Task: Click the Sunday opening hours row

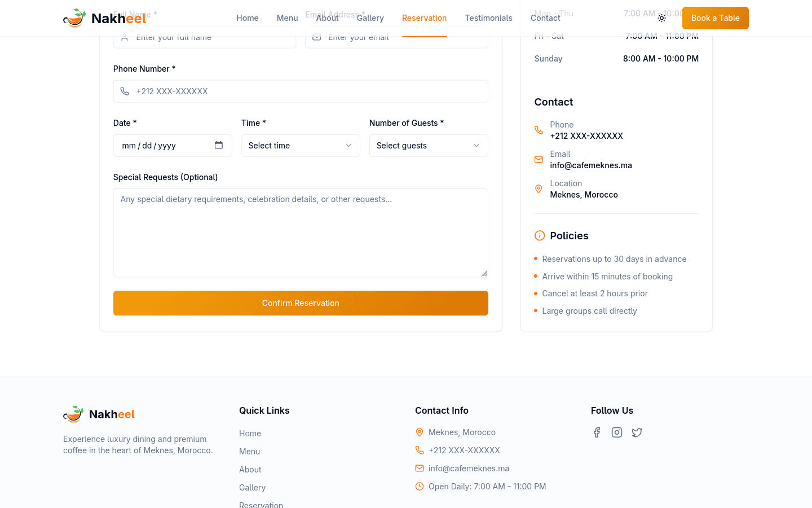Action: tap(616, 59)
